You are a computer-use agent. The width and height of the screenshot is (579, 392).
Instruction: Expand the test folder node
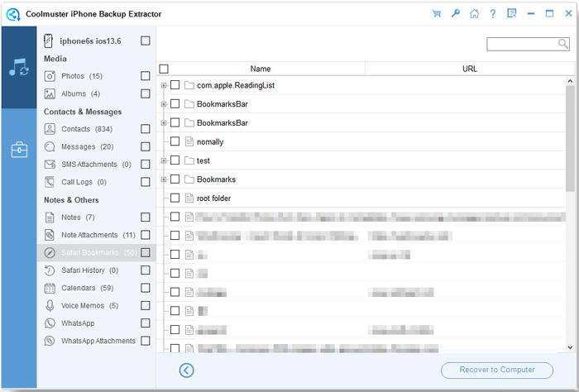(x=164, y=160)
